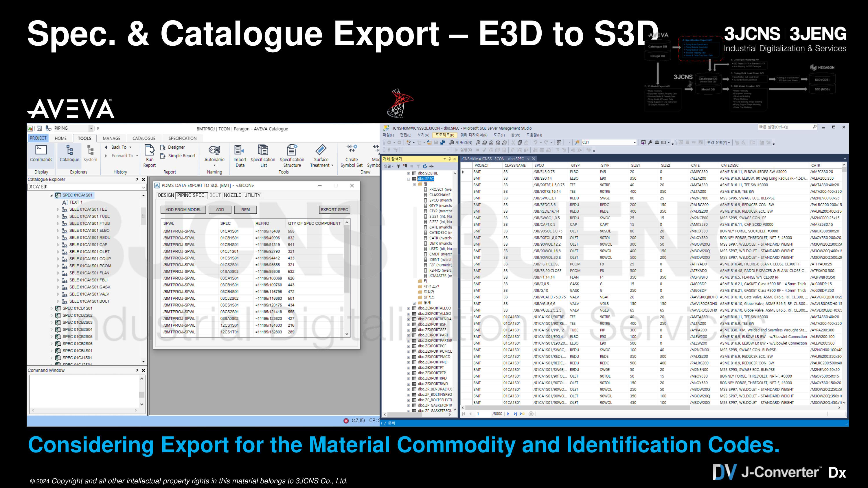868x488 pixels.
Task: Click the move-to-next-record arrow in SSMS grid
Action: point(508,414)
